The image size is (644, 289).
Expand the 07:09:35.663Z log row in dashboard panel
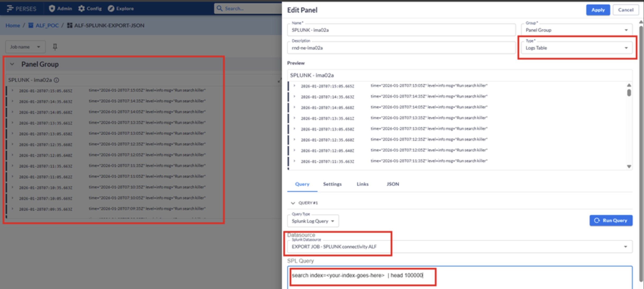coord(12,209)
